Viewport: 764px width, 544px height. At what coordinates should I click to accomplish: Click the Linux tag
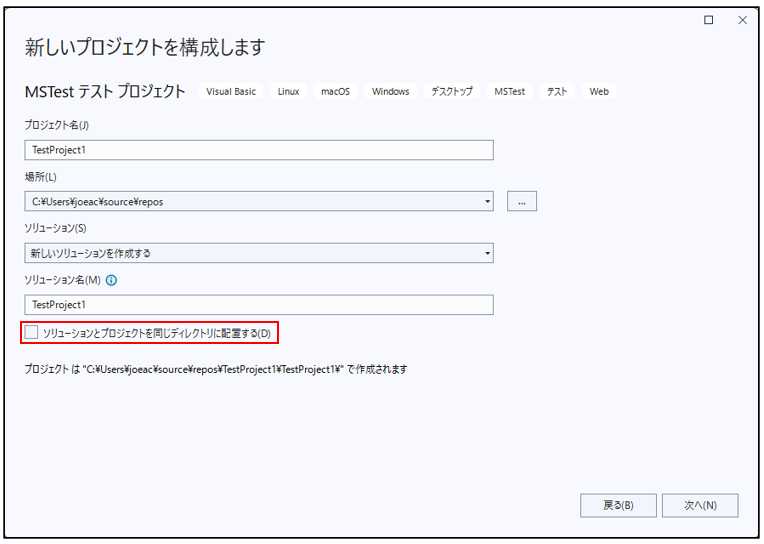(288, 92)
